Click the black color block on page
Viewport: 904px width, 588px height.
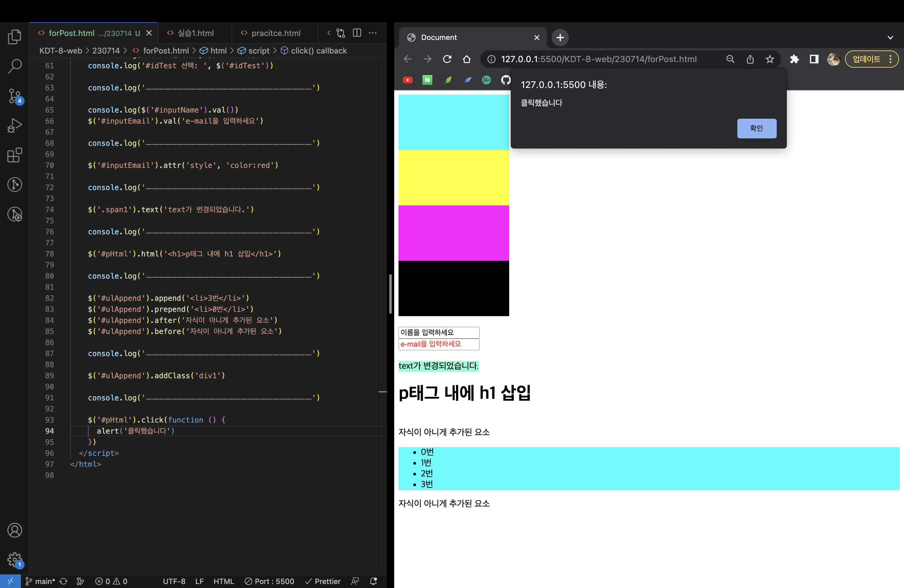tap(454, 288)
